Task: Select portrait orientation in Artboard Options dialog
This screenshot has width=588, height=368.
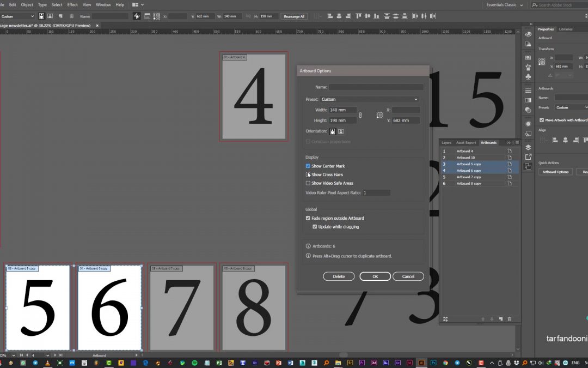Action: click(332, 131)
